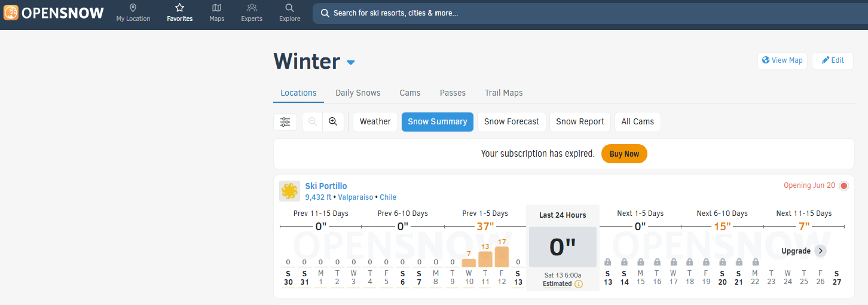Image resolution: width=868 pixels, height=305 pixels.
Task: Click the zoom in magnifier icon
Action: [x=333, y=121]
